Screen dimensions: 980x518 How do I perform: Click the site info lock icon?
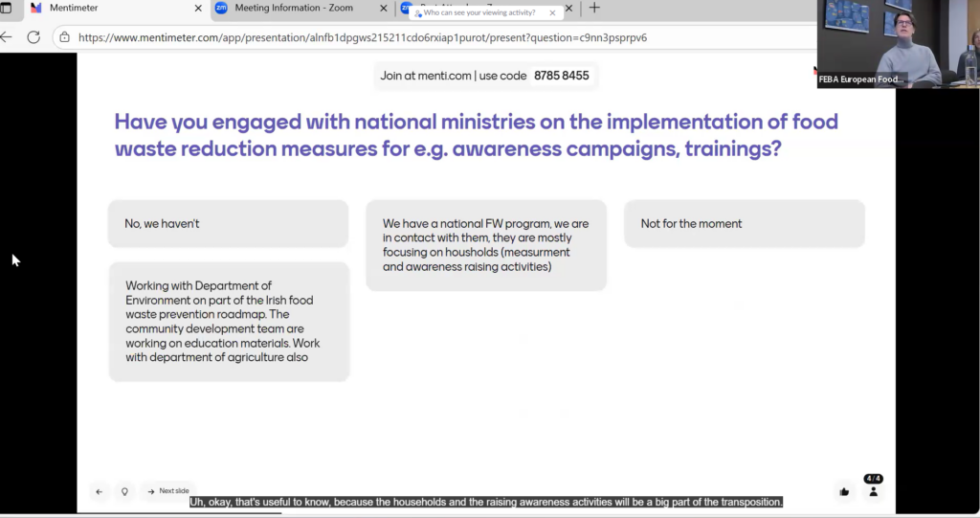65,38
